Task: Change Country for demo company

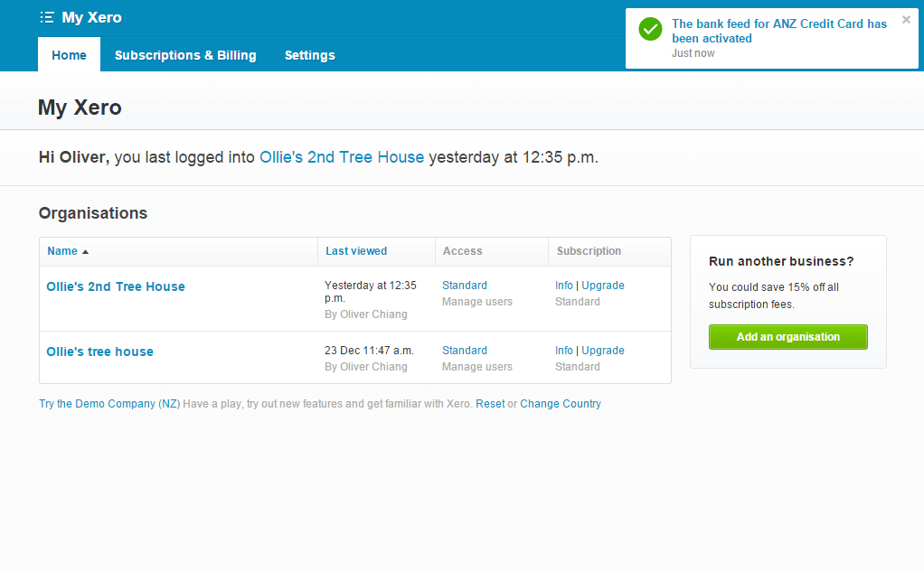Action: click(x=561, y=404)
